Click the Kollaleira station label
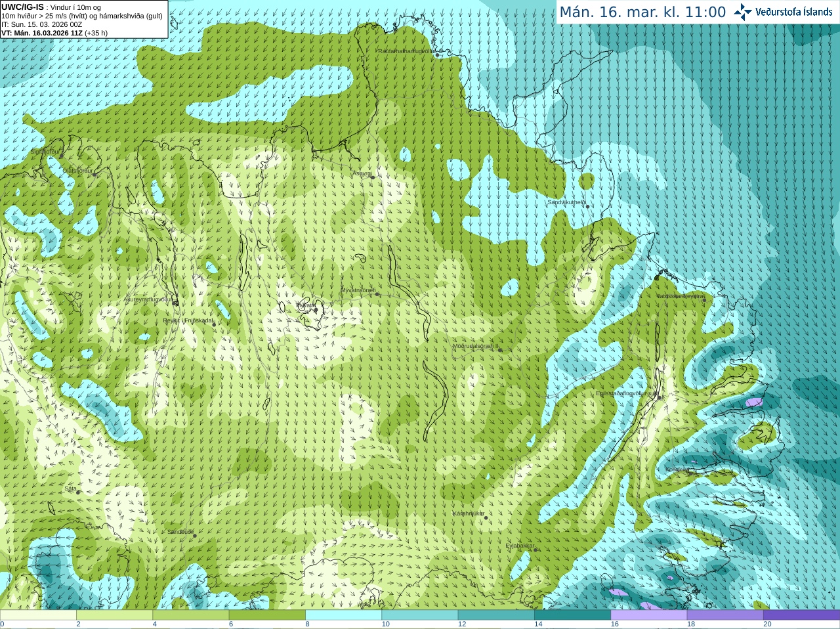The width and height of the screenshot is (840, 629). point(677,469)
